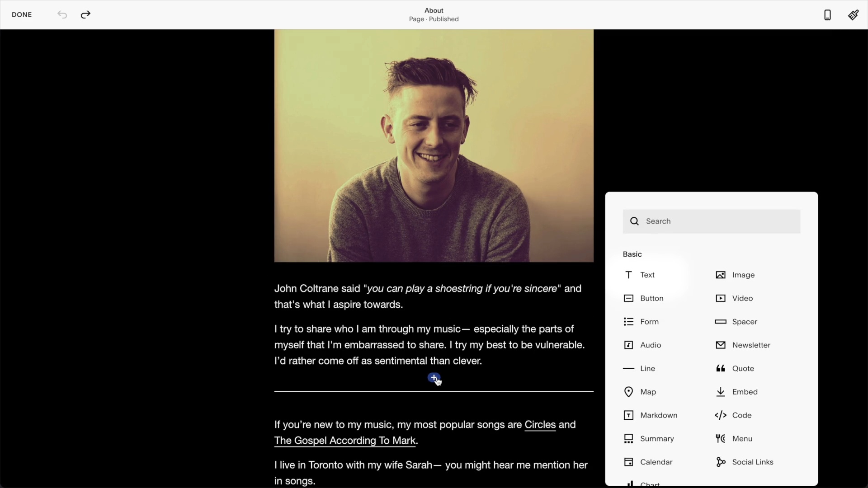The width and height of the screenshot is (868, 488).
Task: Undo the last change
Action: point(62,14)
